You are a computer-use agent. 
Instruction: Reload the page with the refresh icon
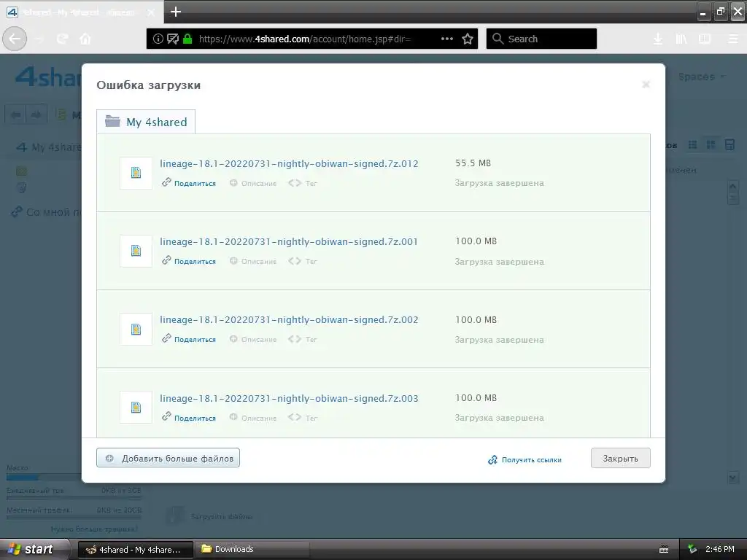tap(63, 39)
